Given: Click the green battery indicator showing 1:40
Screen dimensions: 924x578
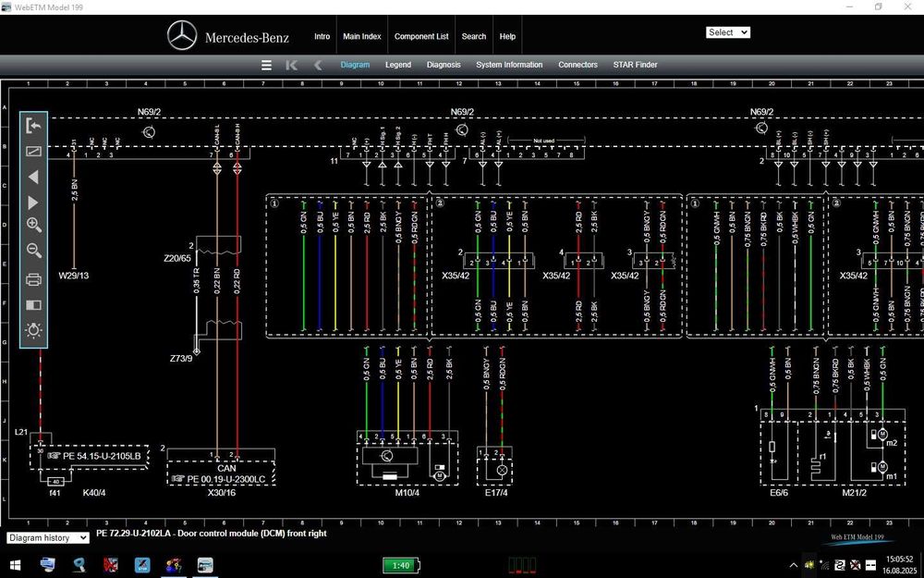Looking at the screenshot, I should [401, 565].
